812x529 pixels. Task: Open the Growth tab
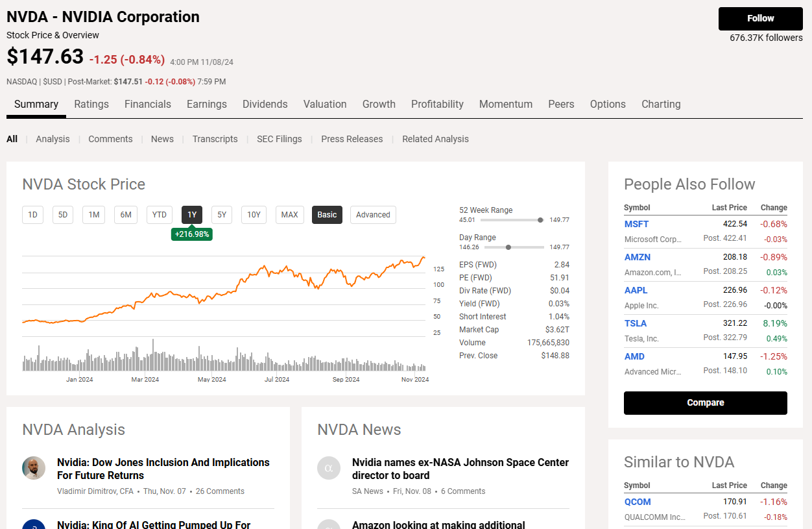379,104
